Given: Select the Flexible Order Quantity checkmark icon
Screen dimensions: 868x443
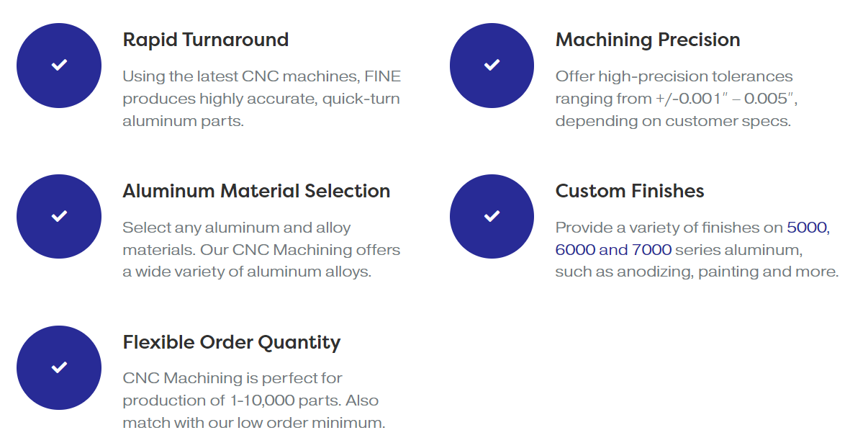Looking at the screenshot, I should (59, 367).
